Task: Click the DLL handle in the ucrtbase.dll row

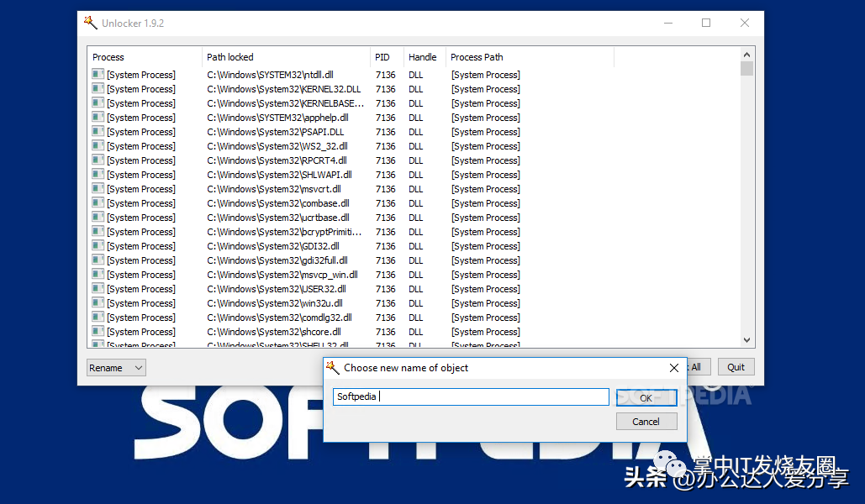Action: pos(416,218)
